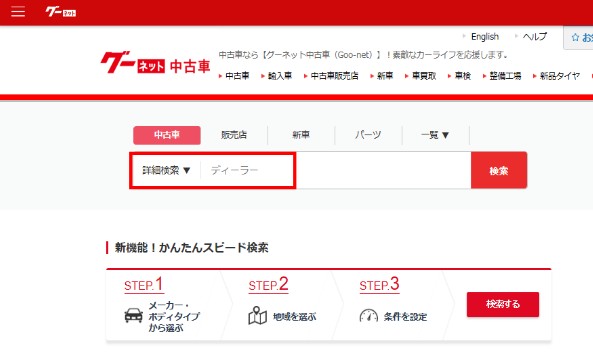This screenshot has height=364, width=593.
Task: Open 新車 in the header navigation
Action: pyautogui.click(x=385, y=76)
